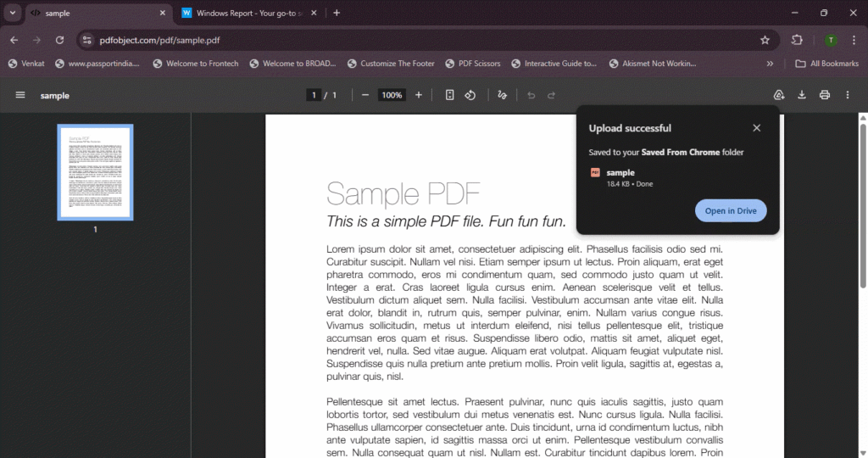The image size is (868, 458).
Task: Click the redo arrow in PDF toolbar
Action: click(551, 95)
